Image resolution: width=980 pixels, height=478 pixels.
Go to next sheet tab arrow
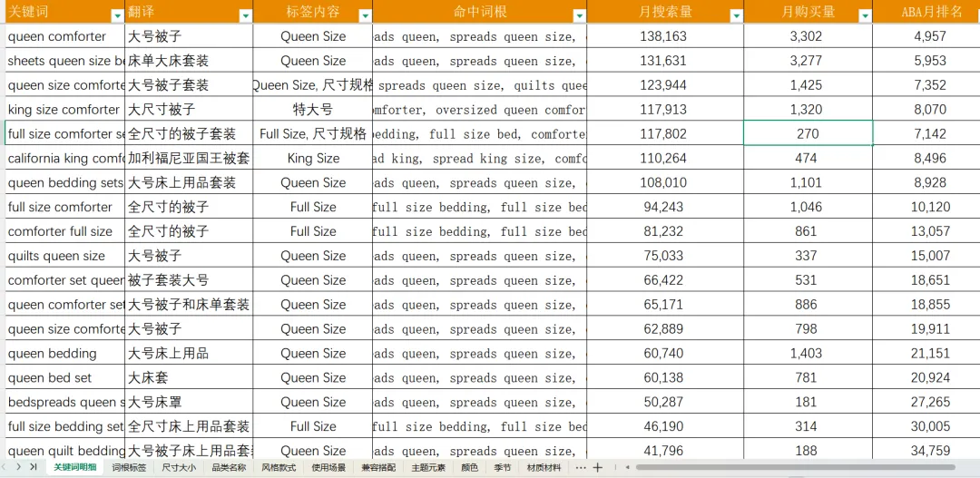click(x=19, y=467)
